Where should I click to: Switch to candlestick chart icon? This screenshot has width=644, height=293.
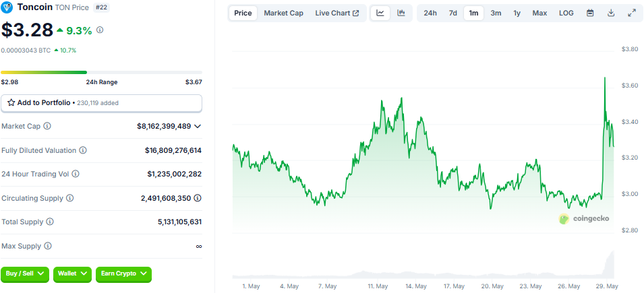[x=401, y=13]
